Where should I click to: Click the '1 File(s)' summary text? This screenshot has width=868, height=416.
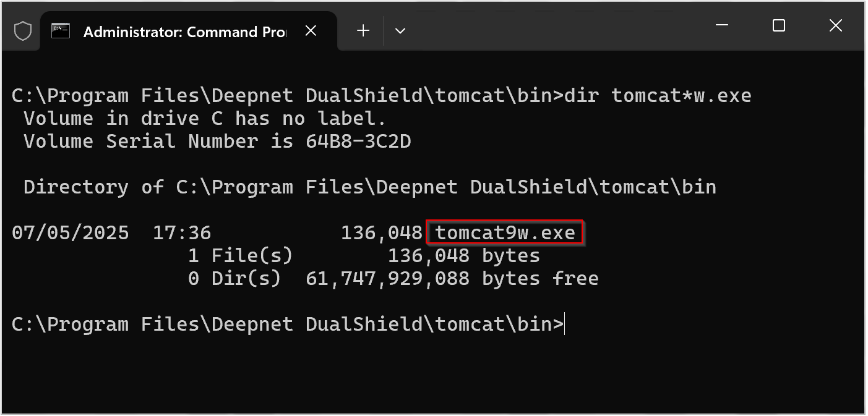coord(240,256)
